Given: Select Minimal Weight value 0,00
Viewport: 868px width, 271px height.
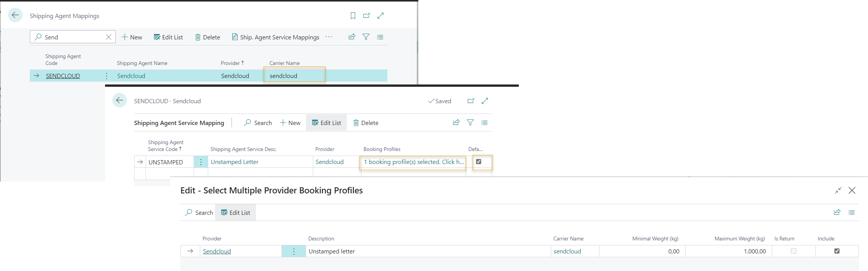Looking at the screenshot, I should pos(642,251).
